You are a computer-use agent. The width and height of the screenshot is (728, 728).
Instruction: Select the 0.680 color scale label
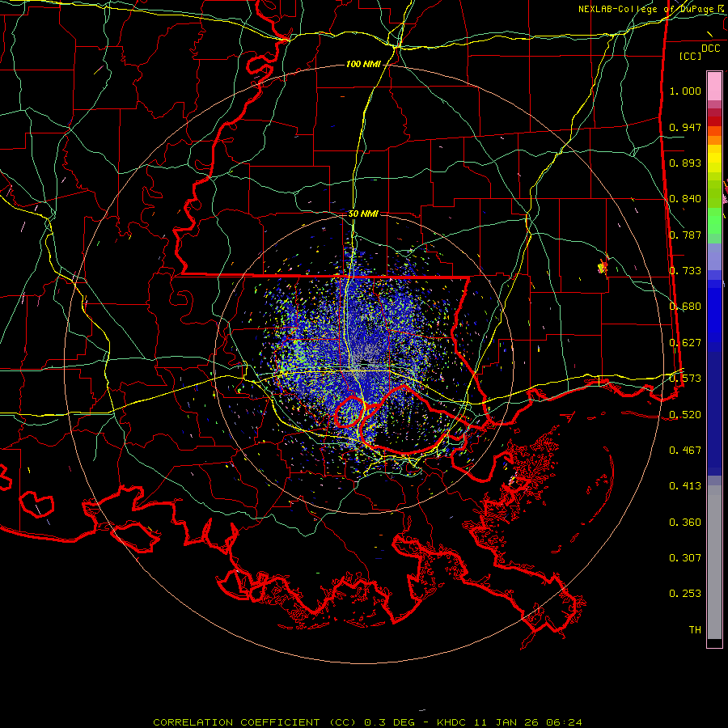click(x=685, y=307)
